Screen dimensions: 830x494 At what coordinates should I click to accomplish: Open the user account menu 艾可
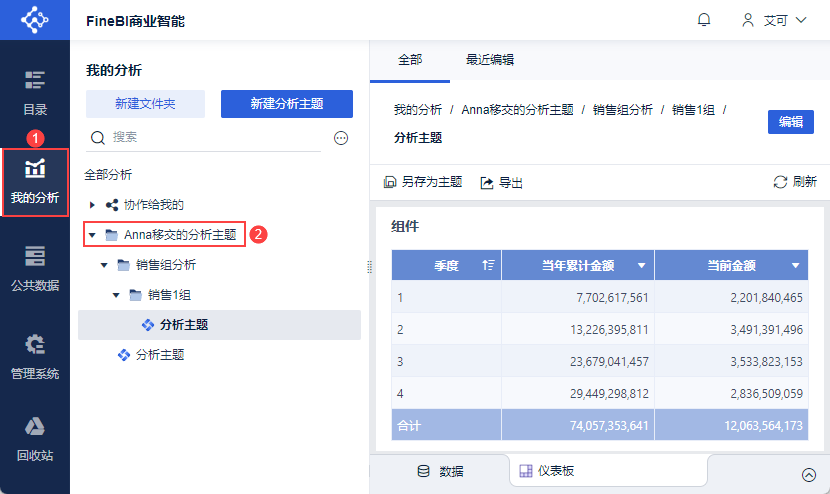pyautogui.click(x=774, y=20)
